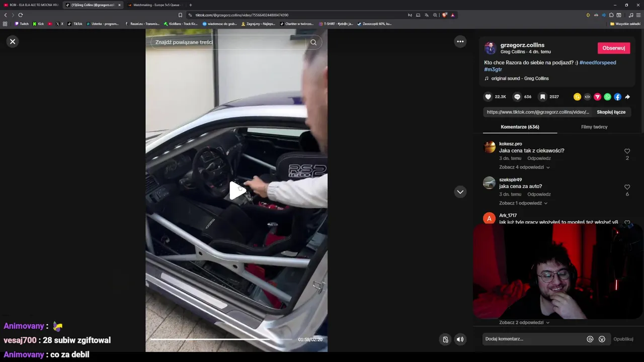This screenshot has height=362, width=644.
Task: Open the Ark_1717 commenter username
Action: tap(508, 215)
